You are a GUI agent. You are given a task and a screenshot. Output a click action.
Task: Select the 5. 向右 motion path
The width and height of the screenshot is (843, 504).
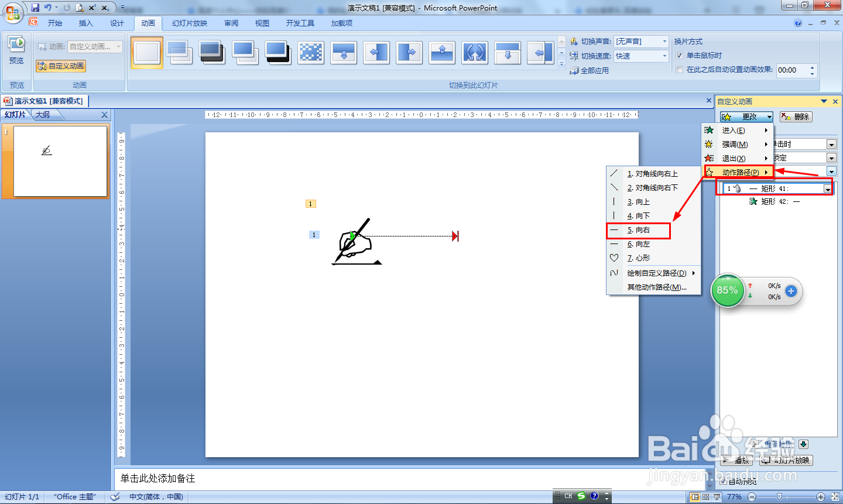(x=638, y=230)
